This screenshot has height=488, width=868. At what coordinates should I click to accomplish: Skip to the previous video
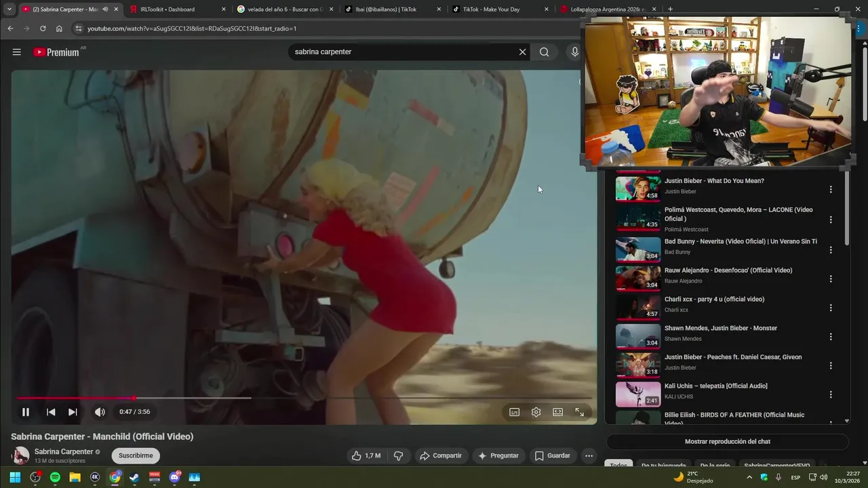point(51,411)
